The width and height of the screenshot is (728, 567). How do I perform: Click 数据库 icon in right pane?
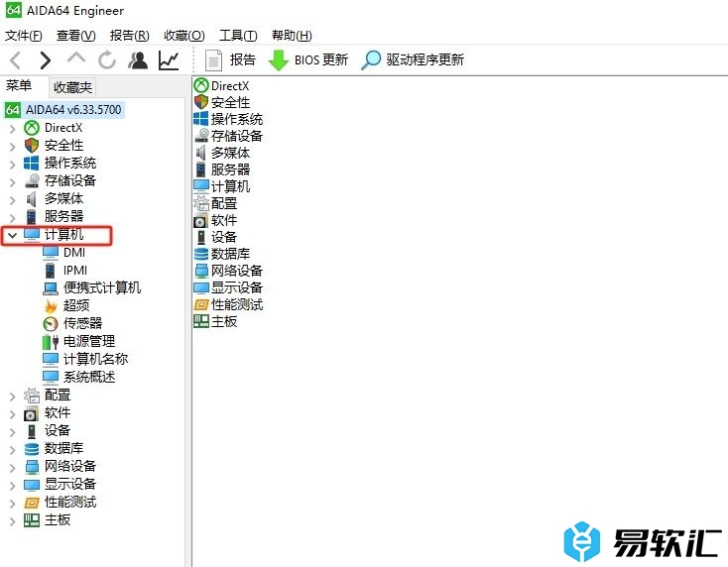[x=201, y=254]
